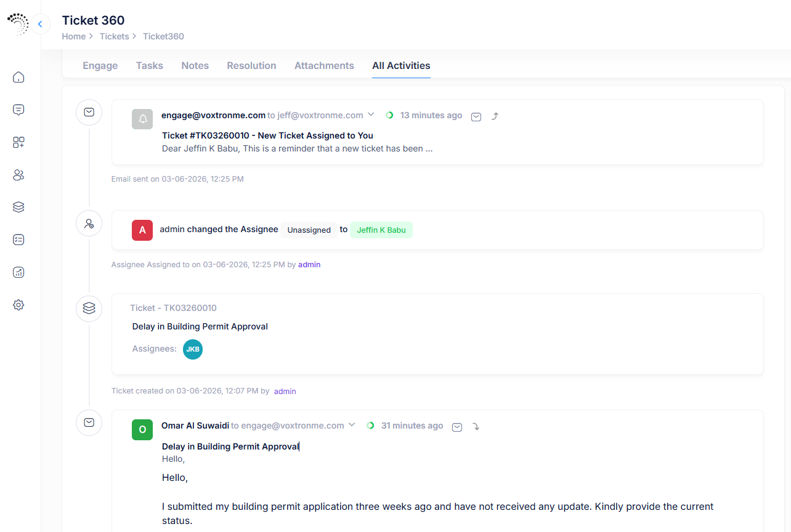Click Ticket360 breadcrumb item
The width and height of the screenshot is (791, 532).
163,36
